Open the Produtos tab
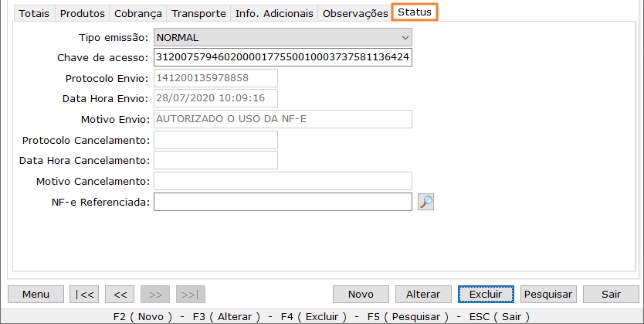This screenshot has width=644, height=324. [x=83, y=14]
